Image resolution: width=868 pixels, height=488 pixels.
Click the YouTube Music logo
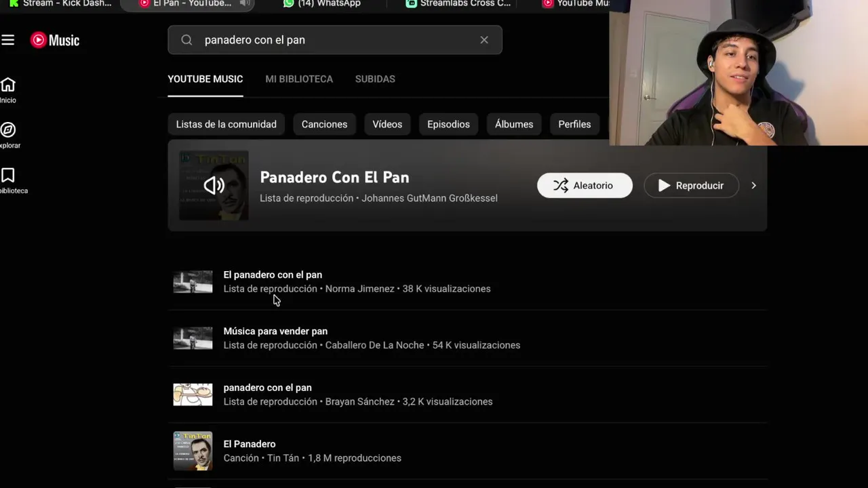[55, 40]
